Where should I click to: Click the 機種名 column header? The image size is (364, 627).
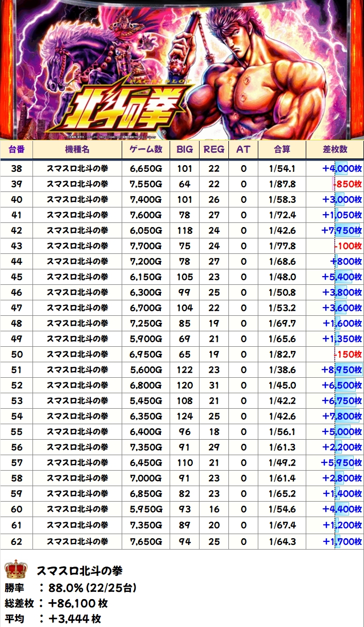pyautogui.click(x=77, y=149)
